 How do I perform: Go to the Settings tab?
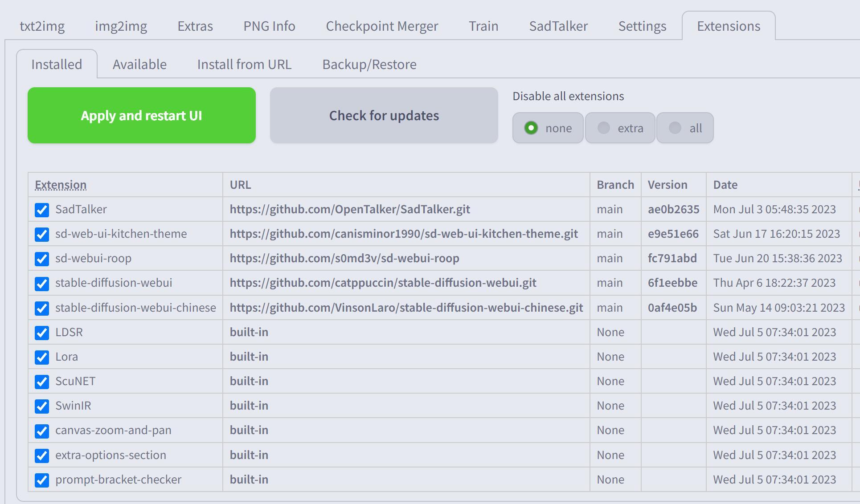point(642,26)
